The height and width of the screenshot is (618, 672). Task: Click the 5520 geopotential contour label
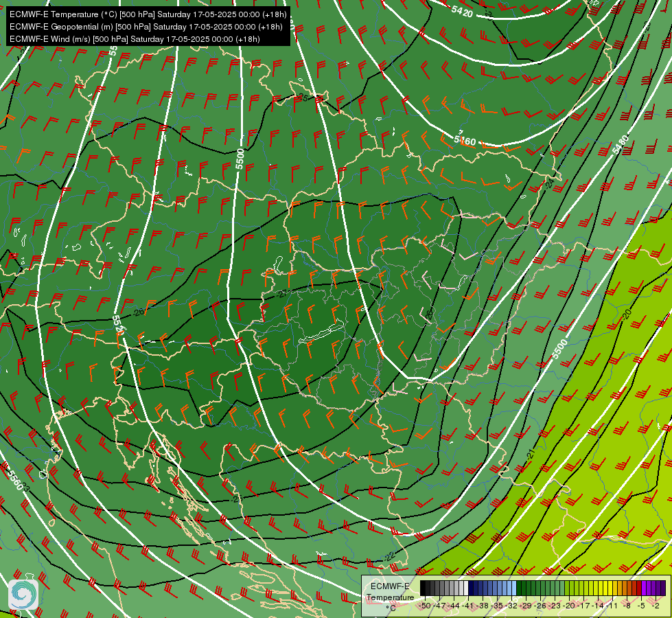(118, 325)
